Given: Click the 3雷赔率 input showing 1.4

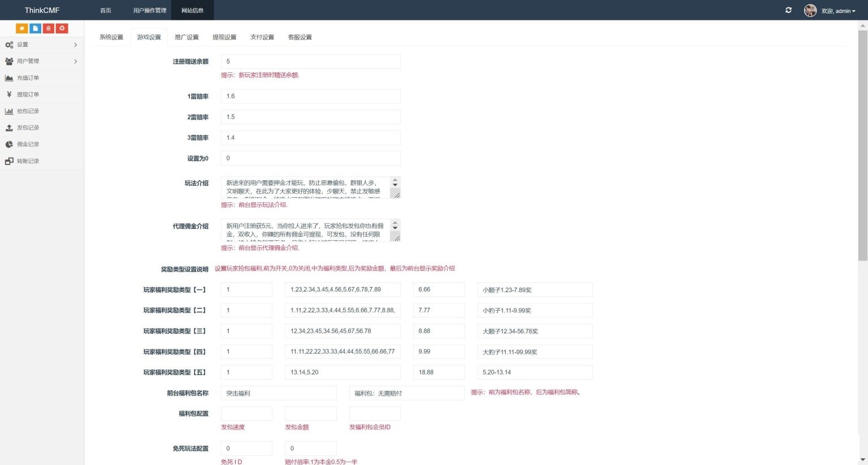Looking at the screenshot, I should tap(310, 137).
